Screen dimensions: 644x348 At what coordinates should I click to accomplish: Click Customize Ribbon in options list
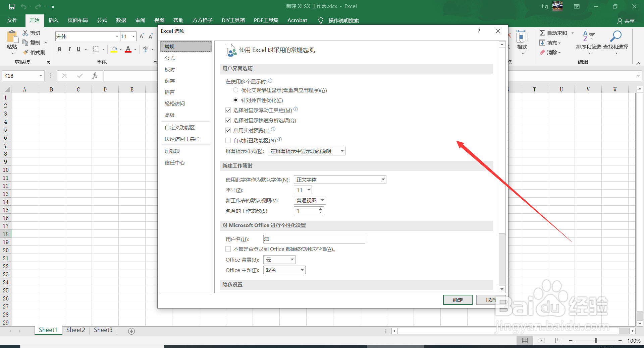coord(186,127)
